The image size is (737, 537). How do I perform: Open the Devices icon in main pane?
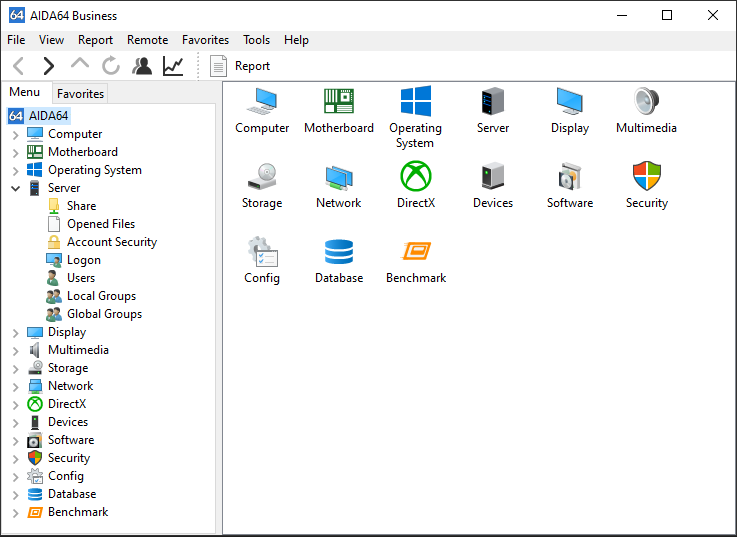pyautogui.click(x=493, y=176)
